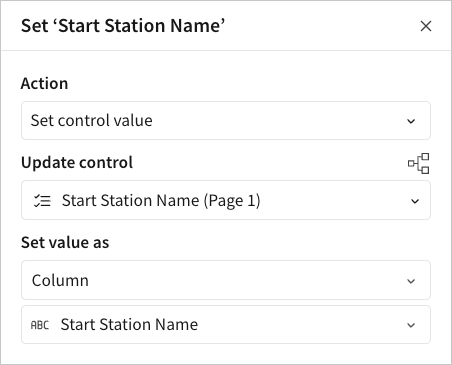This screenshot has height=365, width=452.
Task: Click empty header area beside the title
Action: click(x=320, y=26)
